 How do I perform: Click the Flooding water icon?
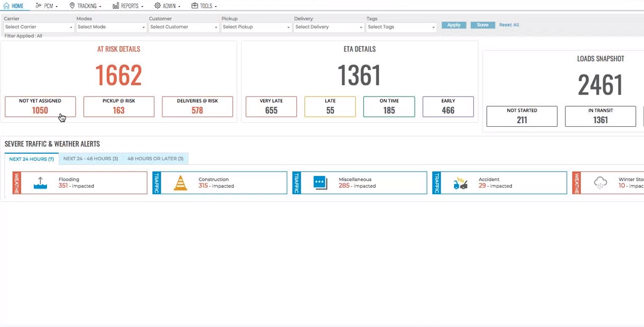point(40,183)
